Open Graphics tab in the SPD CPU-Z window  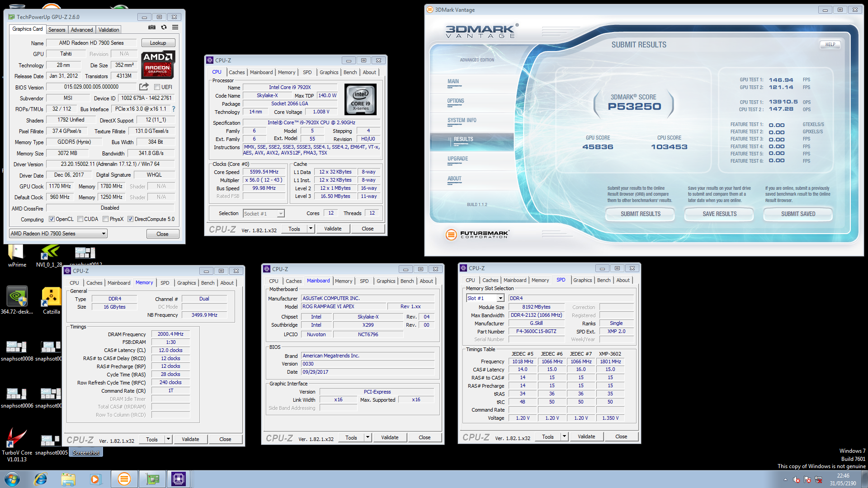point(582,280)
